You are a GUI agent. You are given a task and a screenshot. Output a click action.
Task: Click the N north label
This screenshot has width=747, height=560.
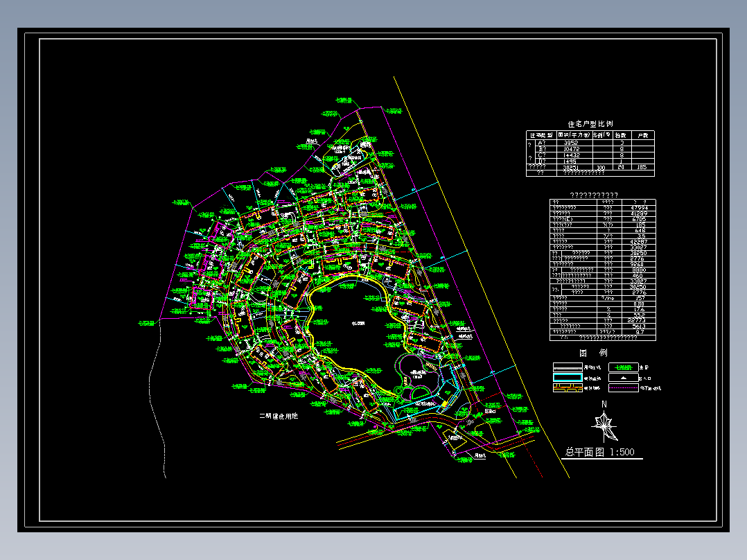point(604,404)
